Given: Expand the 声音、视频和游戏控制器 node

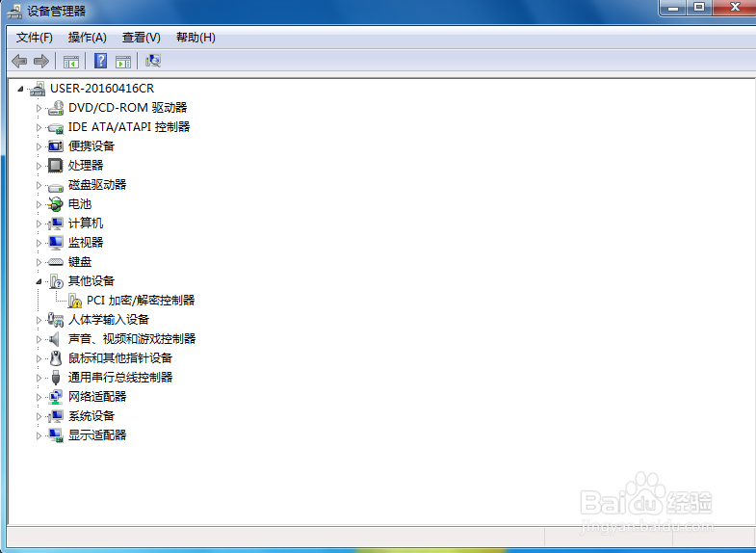Looking at the screenshot, I should pos(39,340).
